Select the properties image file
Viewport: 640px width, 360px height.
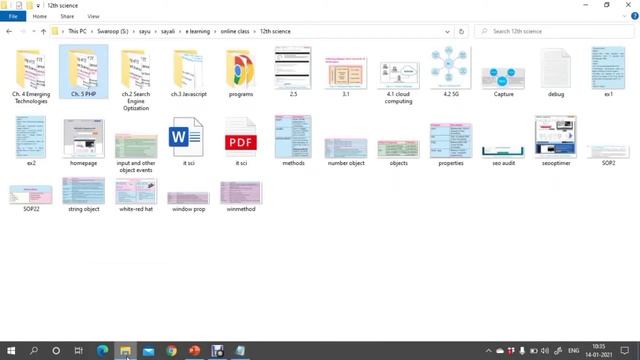[451, 144]
